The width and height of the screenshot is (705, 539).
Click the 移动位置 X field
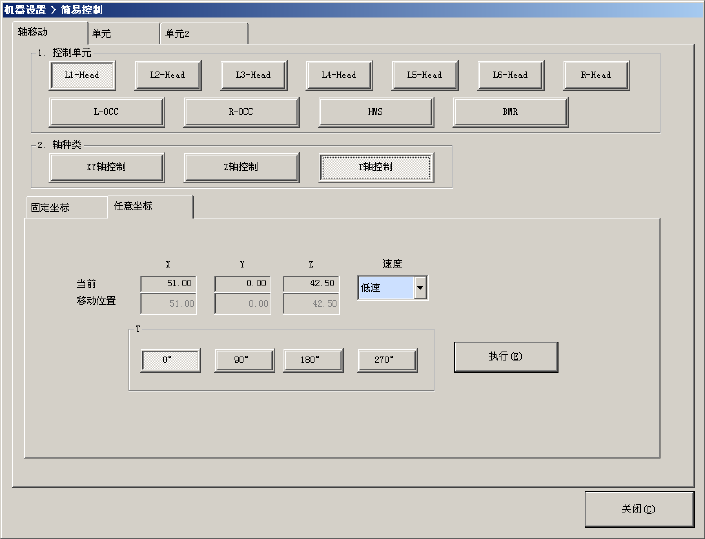(168, 304)
